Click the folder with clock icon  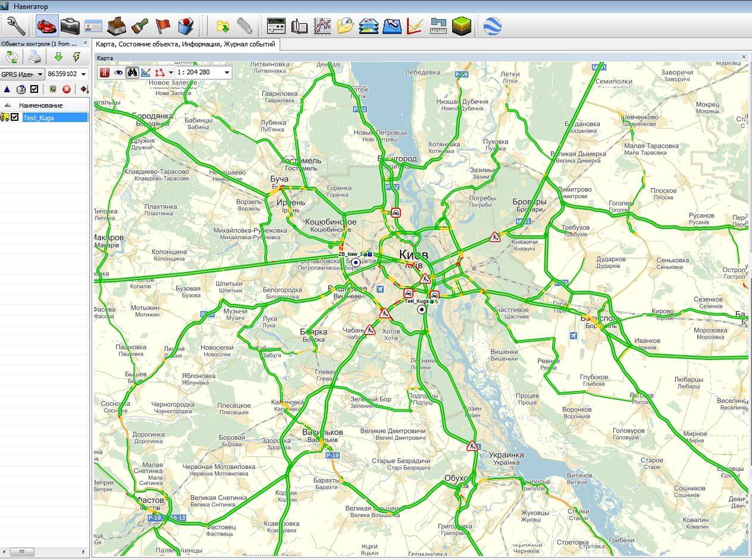346,26
